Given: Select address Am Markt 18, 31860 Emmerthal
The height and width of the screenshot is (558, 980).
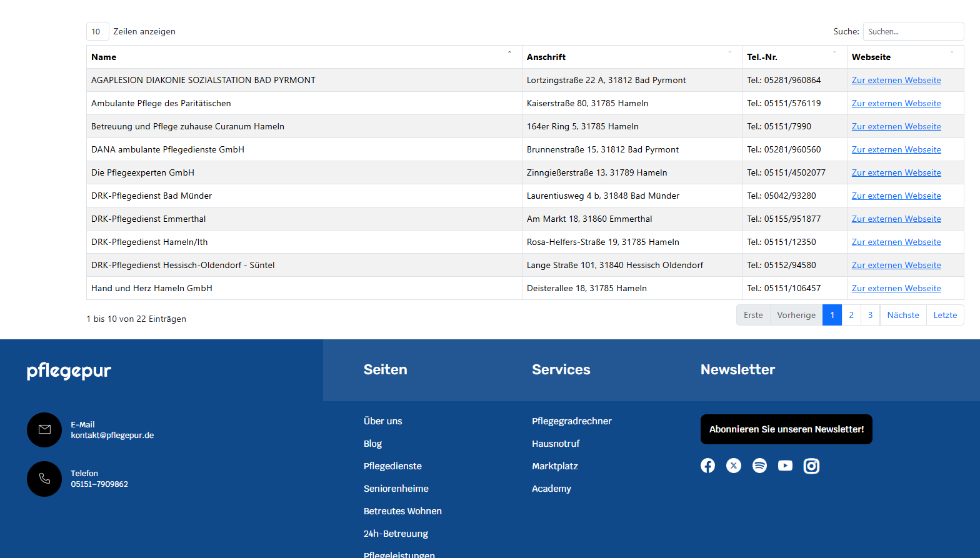Looking at the screenshot, I should [x=632, y=219].
